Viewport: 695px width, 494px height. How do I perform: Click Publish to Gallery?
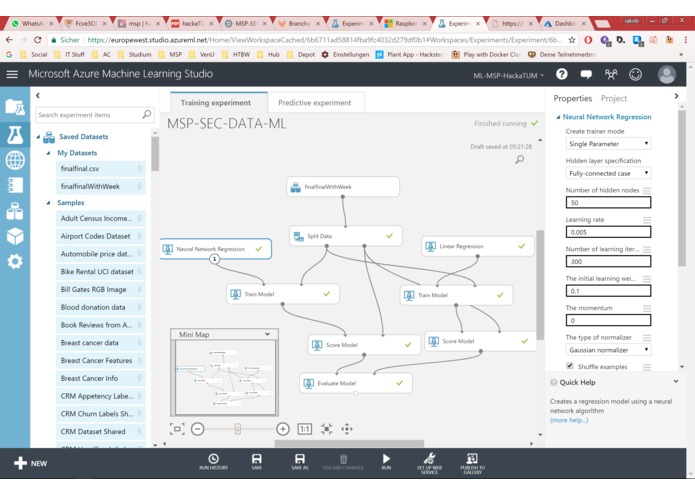tap(472, 463)
